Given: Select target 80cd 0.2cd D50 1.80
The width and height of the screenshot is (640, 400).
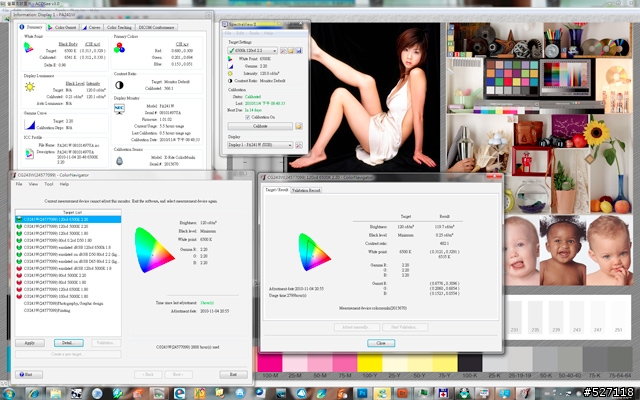Looking at the screenshot, I should [68, 240].
